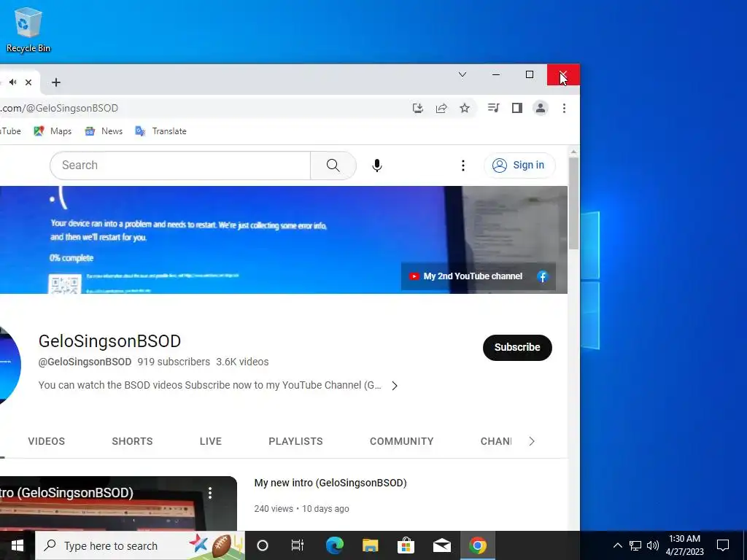747x560 pixels.
Task: Open network status tray icon
Action: (635, 545)
